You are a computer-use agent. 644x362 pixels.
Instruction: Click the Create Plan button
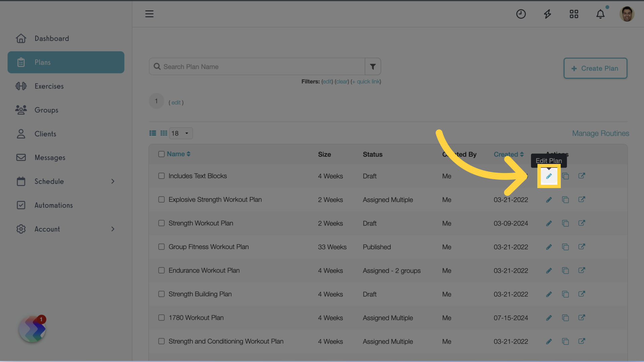[595, 68]
